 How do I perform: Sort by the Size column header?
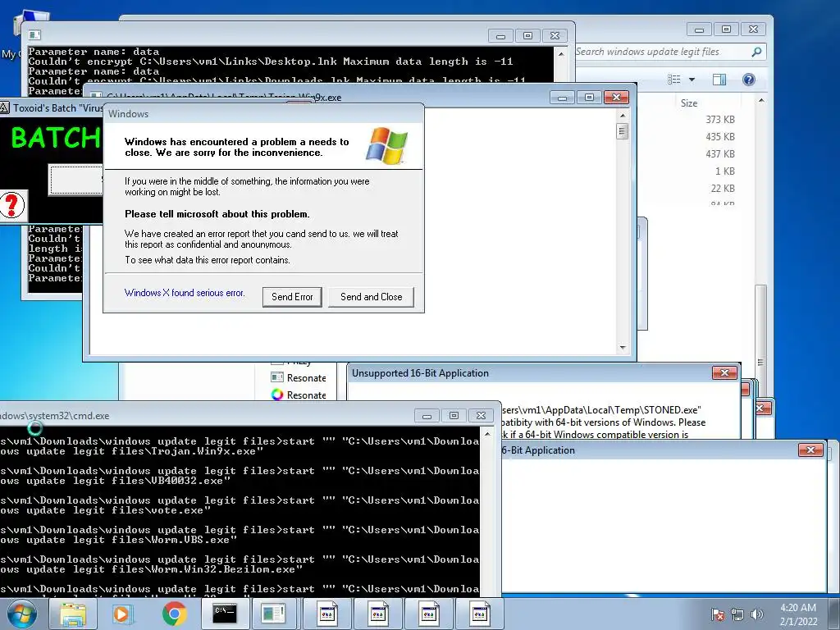689,103
